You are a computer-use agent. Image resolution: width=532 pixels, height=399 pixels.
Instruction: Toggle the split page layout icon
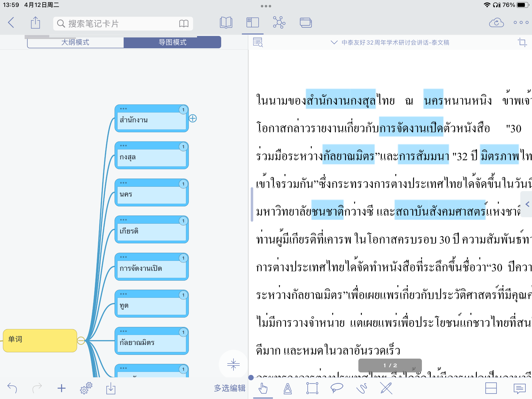(x=491, y=388)
